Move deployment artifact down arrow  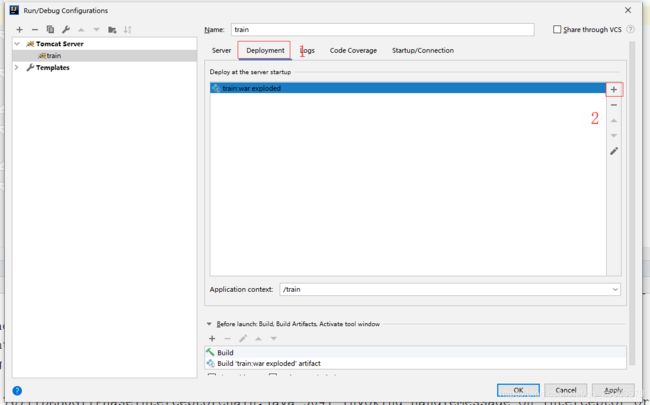[x=614, y=136]
